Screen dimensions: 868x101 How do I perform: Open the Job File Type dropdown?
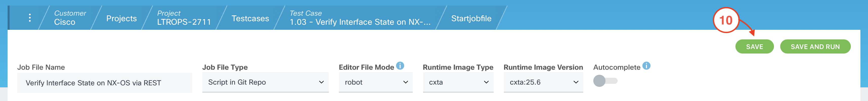coord(265,82)
